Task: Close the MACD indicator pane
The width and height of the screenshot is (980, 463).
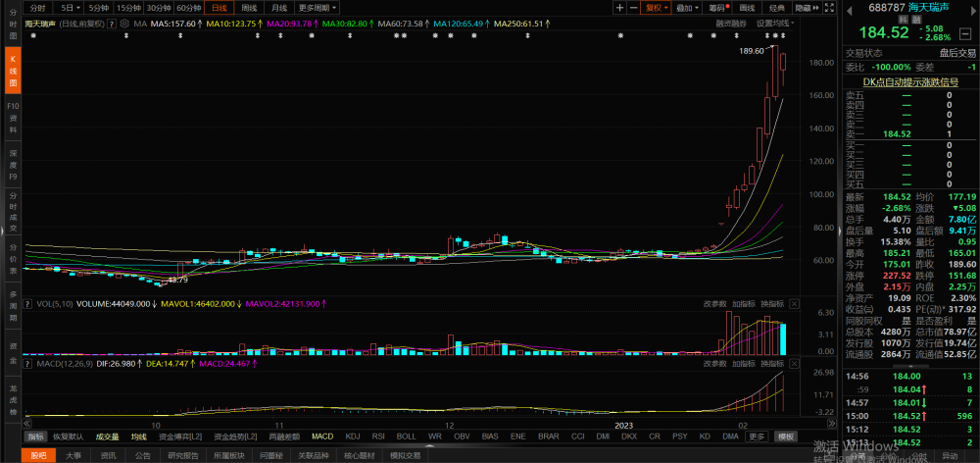Action: tap(795, 363)
